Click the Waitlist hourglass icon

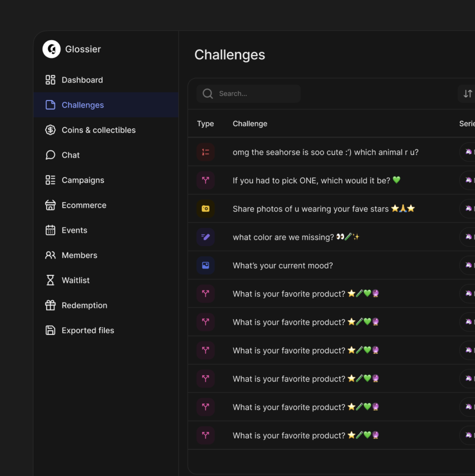[x=50, y=280]
